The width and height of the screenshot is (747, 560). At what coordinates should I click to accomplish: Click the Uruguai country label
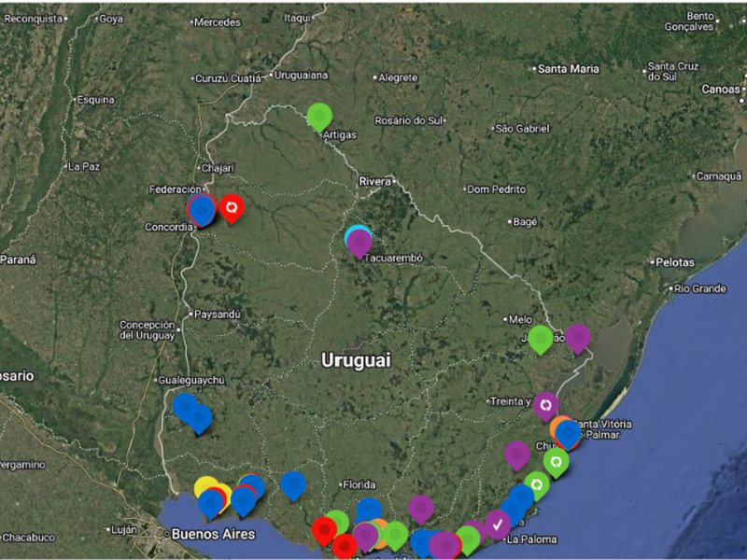[x=356, y=360]
